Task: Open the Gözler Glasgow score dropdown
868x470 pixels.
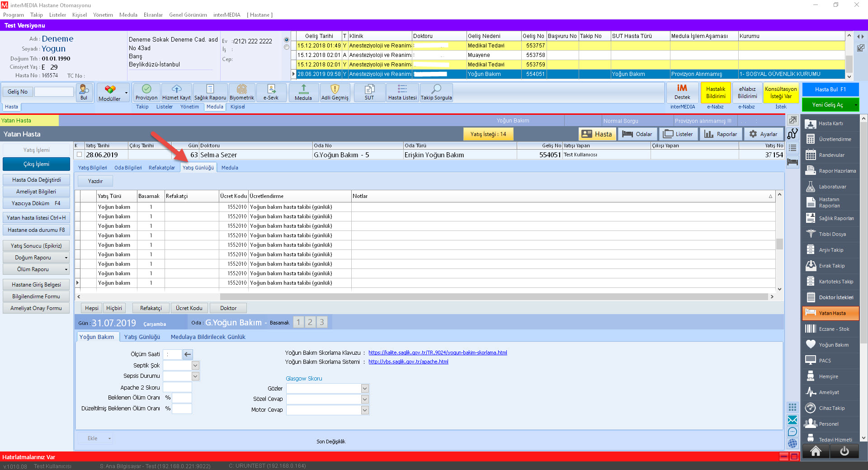Action: (x=365, y=389)
